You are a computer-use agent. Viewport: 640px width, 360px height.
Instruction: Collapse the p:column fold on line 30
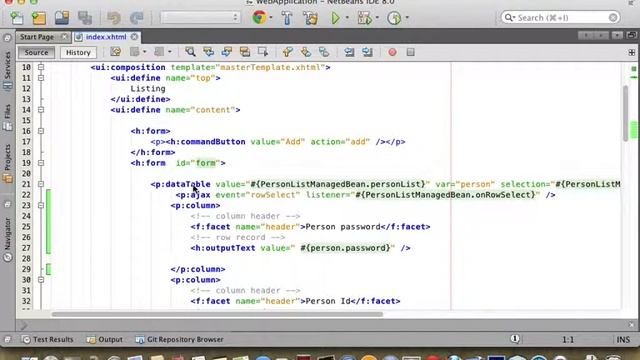(x=41, y=279)
